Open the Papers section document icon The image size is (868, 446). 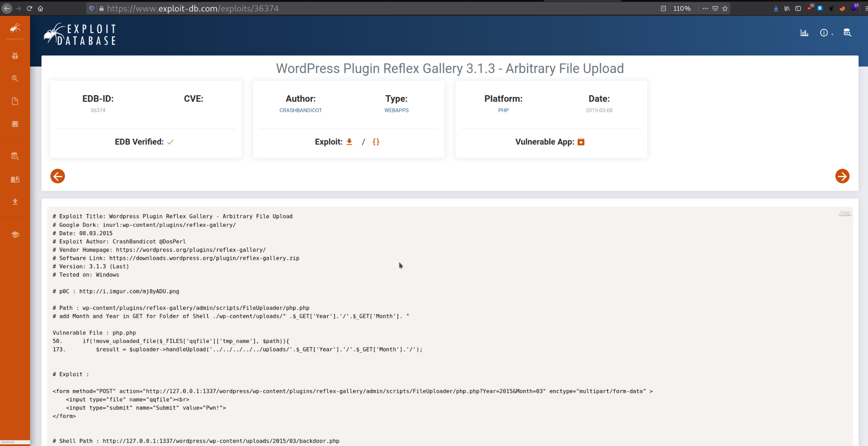click(15, 101)
